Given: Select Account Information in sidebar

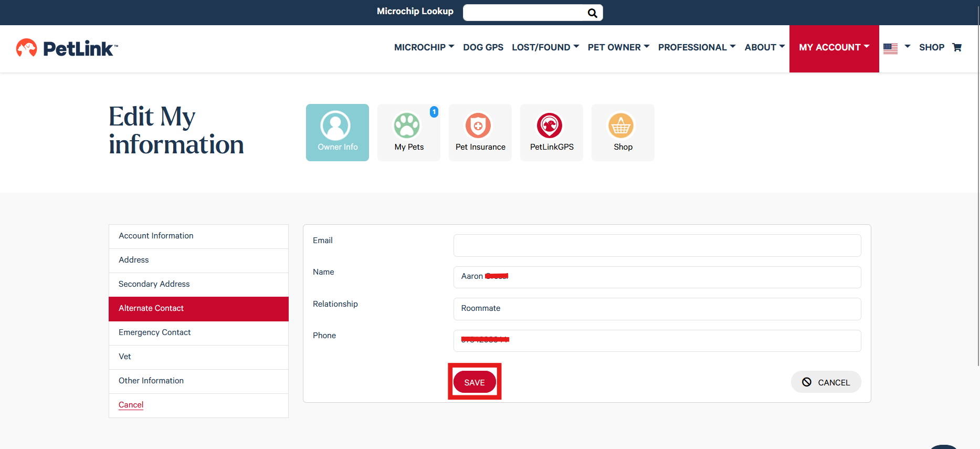Looking at the screenshot, I should (198, 236).
